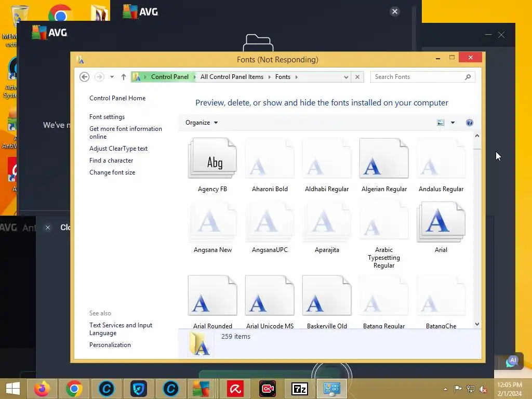The height and width of the screenshot is (399, 532).
Task: Go up one level to All Control Panel Items
Action: 124,77
